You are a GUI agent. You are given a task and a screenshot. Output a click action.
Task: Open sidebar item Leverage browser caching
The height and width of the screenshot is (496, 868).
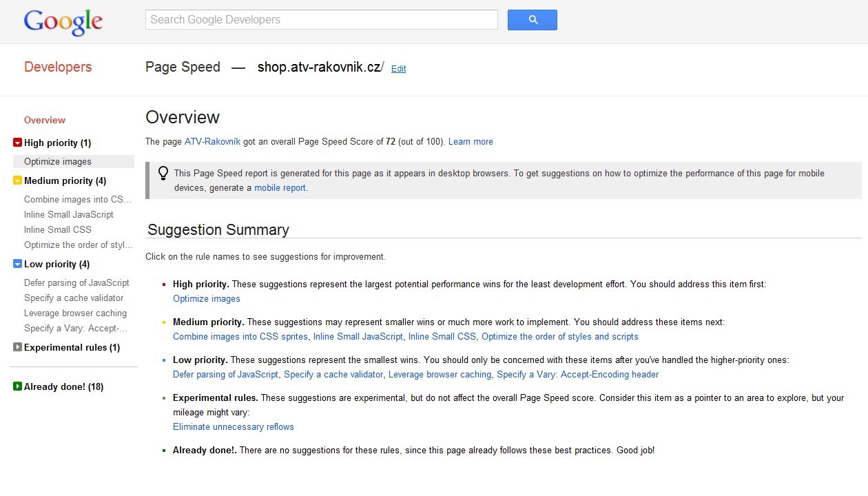tap(75, 313)
